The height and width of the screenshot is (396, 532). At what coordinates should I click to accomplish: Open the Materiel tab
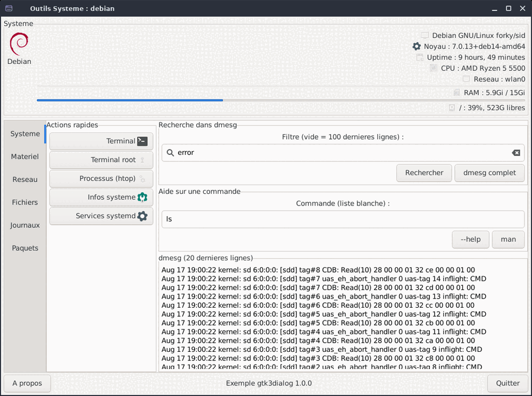point(25,156)
